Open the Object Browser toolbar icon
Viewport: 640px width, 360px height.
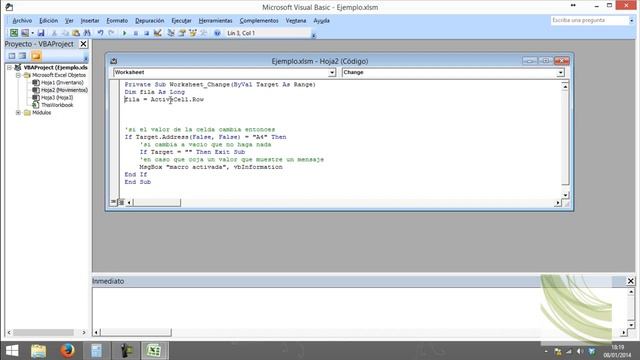tap(193, 33)
